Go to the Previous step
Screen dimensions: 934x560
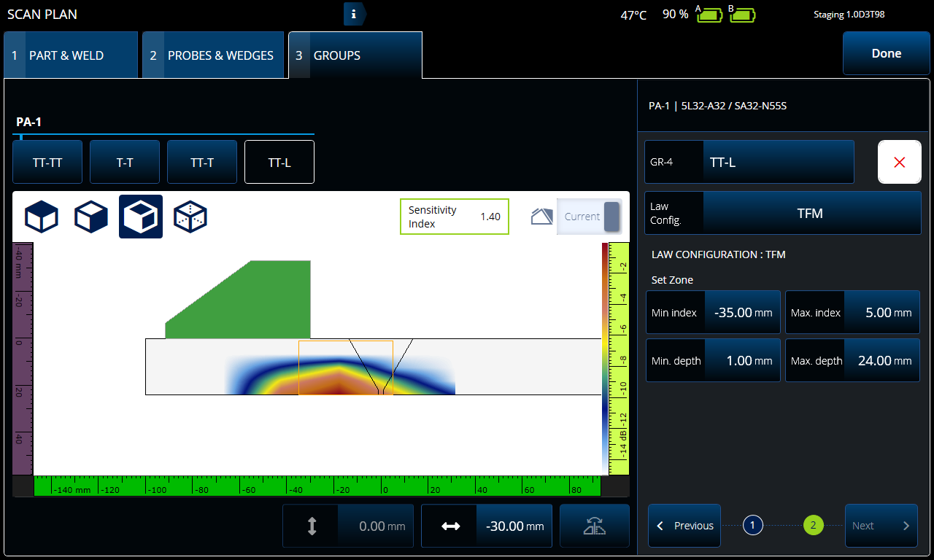[x=684, y=526]
